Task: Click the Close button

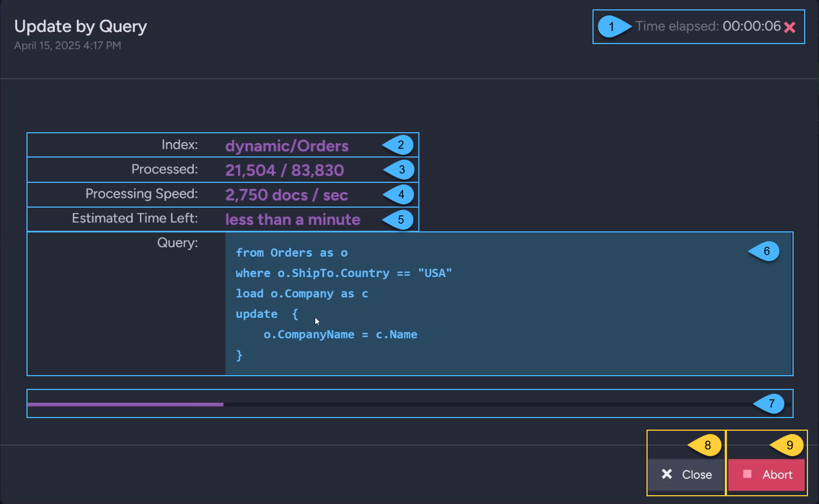Action: (x=686, y=474)
